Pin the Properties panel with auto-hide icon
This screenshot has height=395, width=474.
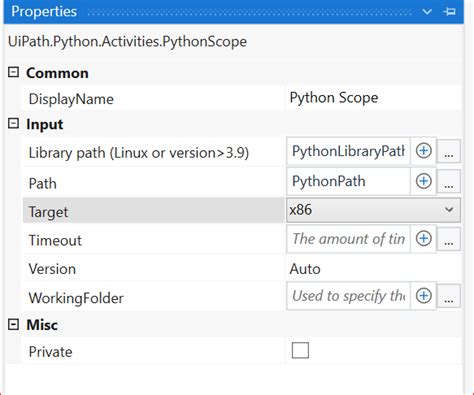pyautogui.click(x=449, y=12)
